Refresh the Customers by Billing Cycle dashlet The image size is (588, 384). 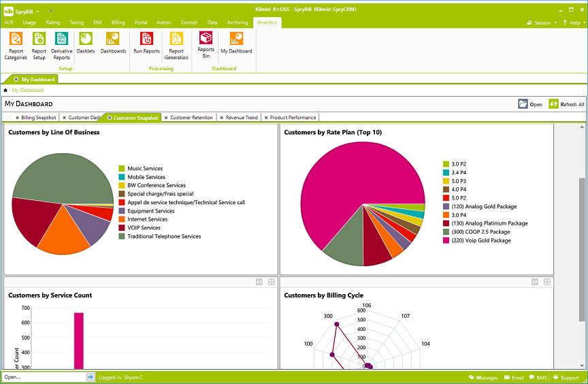point(535,282)
